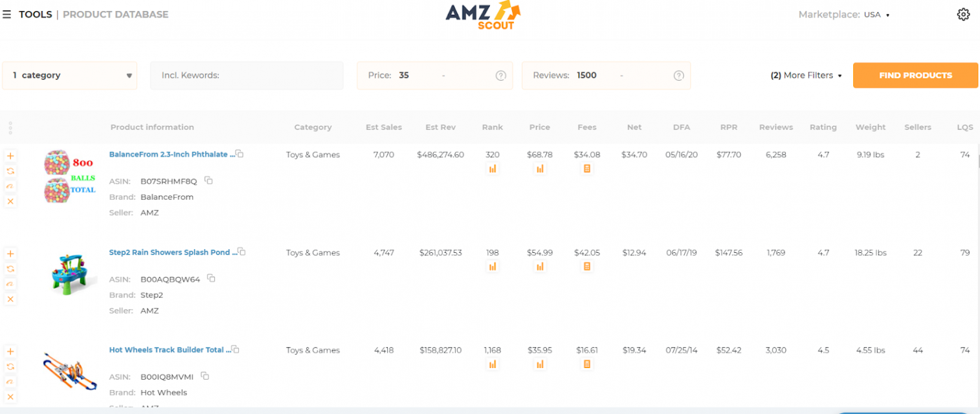Sort by Est Rev column
Screen dimensions: 980x414
tap(441, 127)
